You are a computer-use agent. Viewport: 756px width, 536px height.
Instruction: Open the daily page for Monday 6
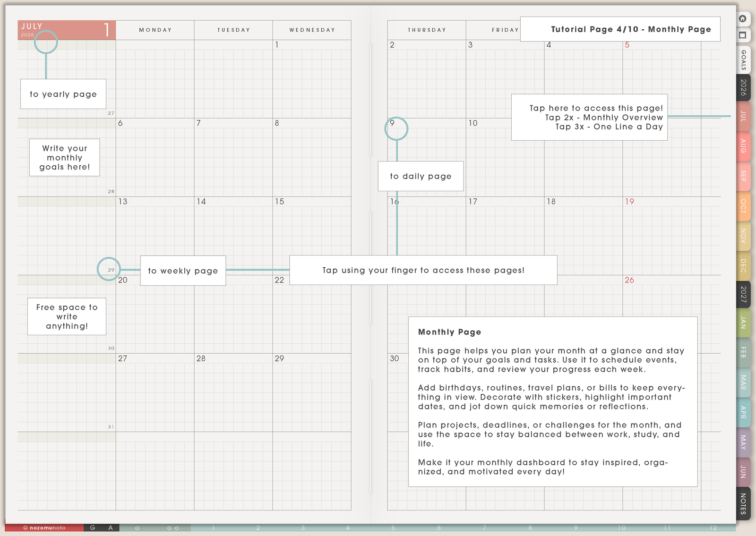click(120, 123)
